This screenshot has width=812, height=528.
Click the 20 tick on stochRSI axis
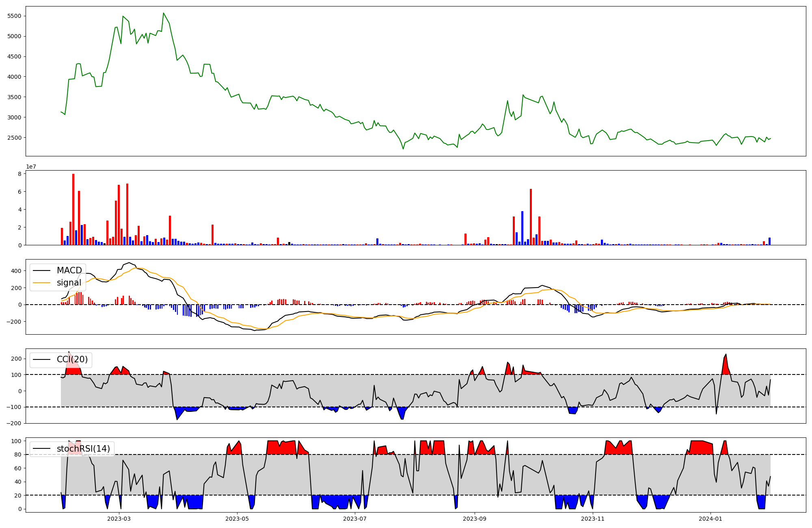click(18, 496)
